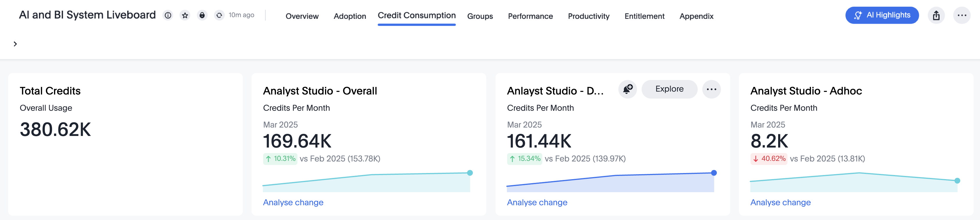Switch to the Adoption tab

[x=350, y=16]
